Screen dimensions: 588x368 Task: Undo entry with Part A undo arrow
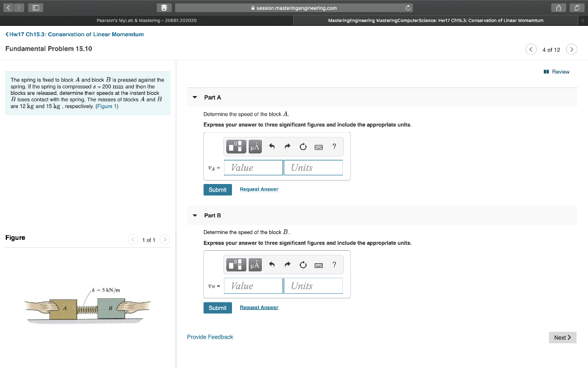click(x=271, y=147)
